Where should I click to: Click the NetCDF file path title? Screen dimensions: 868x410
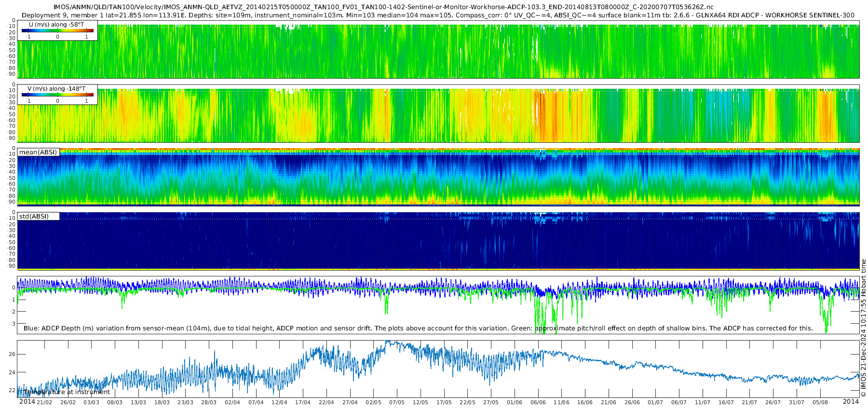(x=383, y=7)
